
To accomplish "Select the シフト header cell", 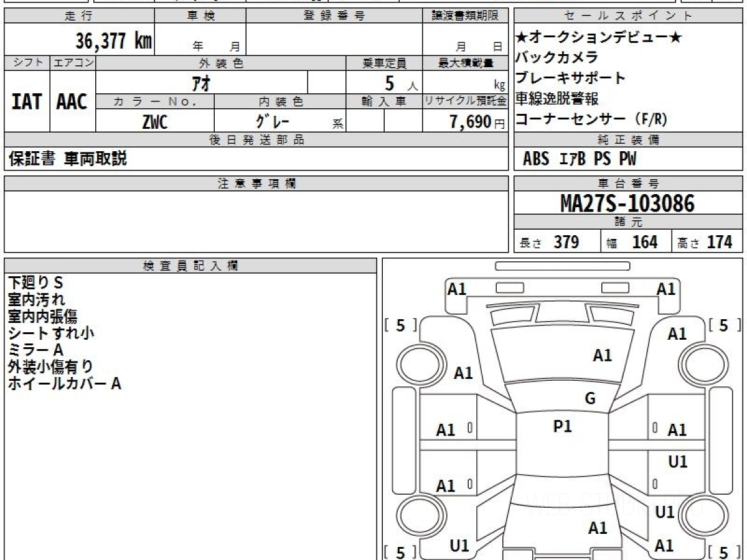I will (27, 63).
